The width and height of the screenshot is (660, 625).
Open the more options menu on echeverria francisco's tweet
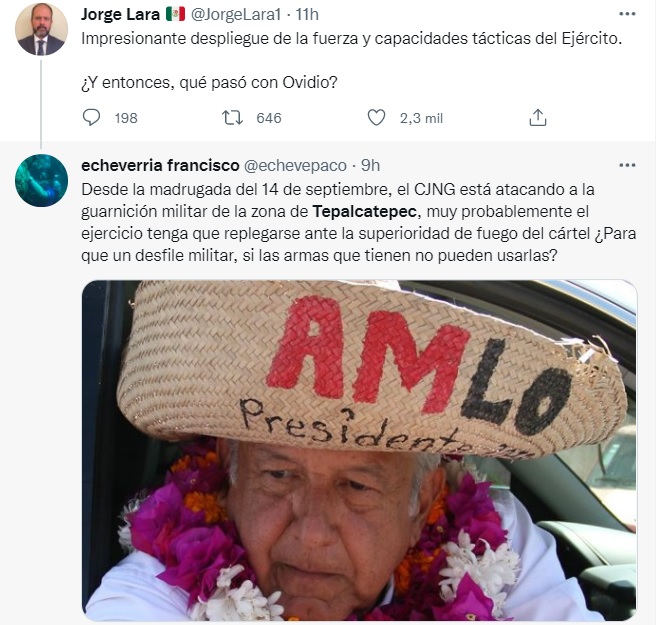click(x=627, y=165)
